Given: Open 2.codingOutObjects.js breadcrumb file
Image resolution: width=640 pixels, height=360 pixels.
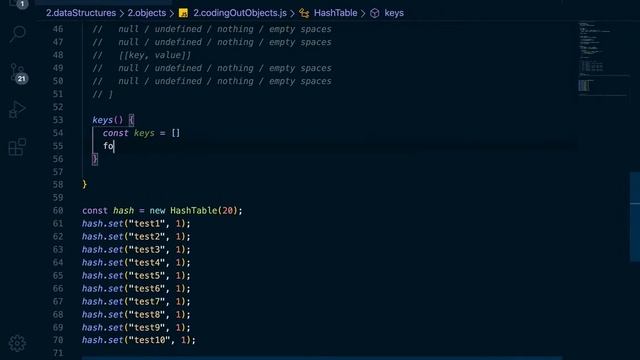Looking at the screenshot, I should click(240, 13).
